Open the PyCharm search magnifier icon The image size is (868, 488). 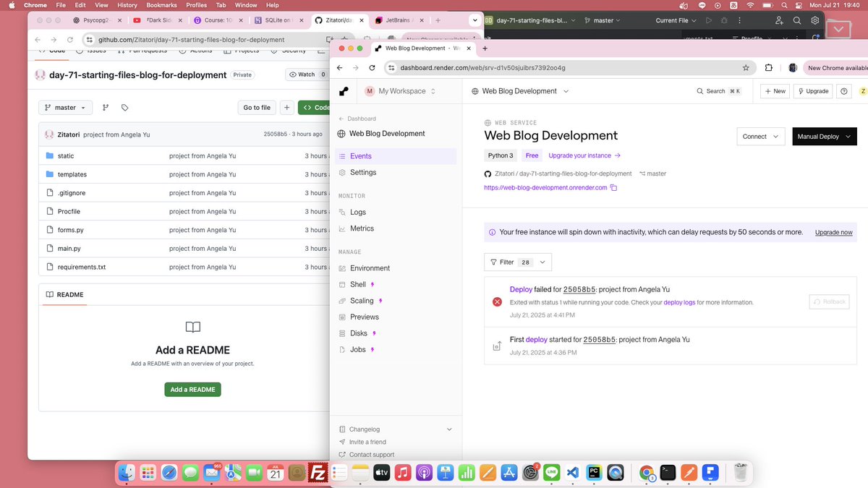point(797,21)
